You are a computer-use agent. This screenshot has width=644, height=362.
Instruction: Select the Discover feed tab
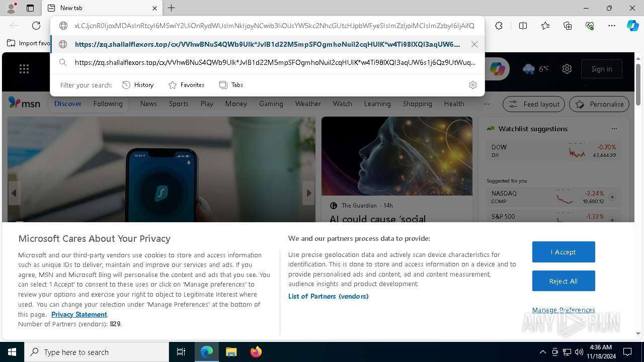point(68,104)
